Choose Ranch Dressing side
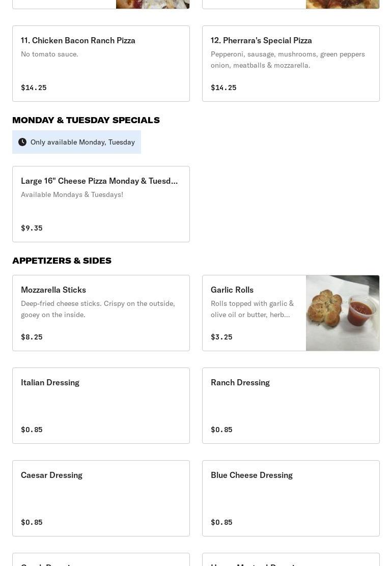The height and width of the screenshot is (566, 392). (x=290, y=406)
